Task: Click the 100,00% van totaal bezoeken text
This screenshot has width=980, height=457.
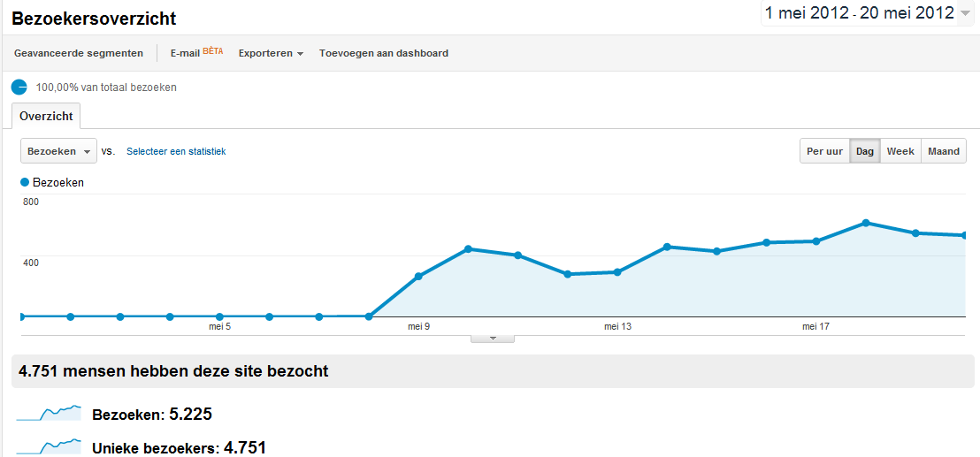Action: point(106,88)
